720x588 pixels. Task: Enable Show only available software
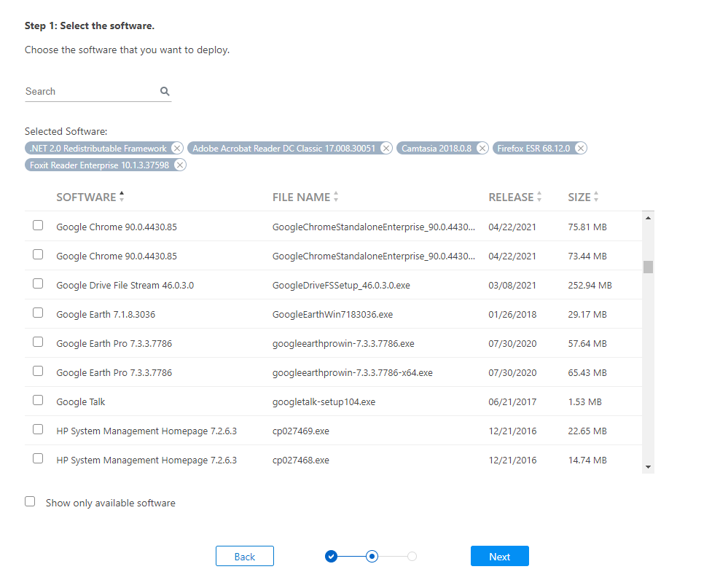pyautogui.click(x=30, y=501)
